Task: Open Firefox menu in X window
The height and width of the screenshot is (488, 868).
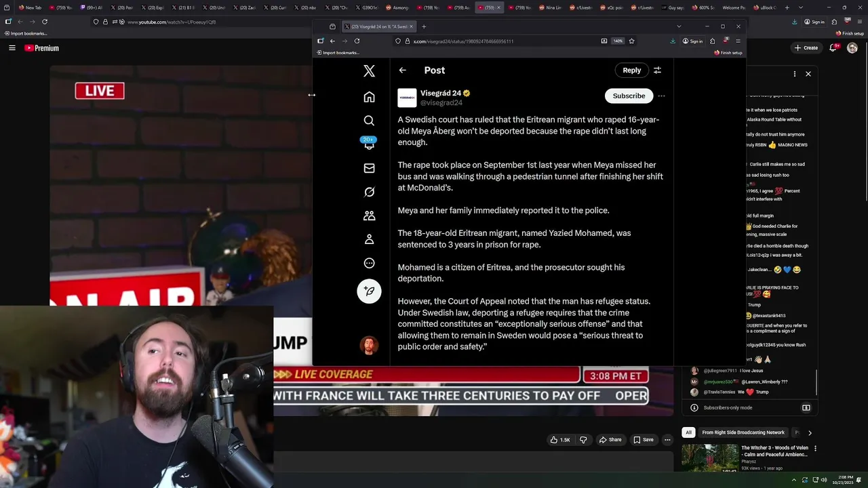Action: tap(738, 41)
